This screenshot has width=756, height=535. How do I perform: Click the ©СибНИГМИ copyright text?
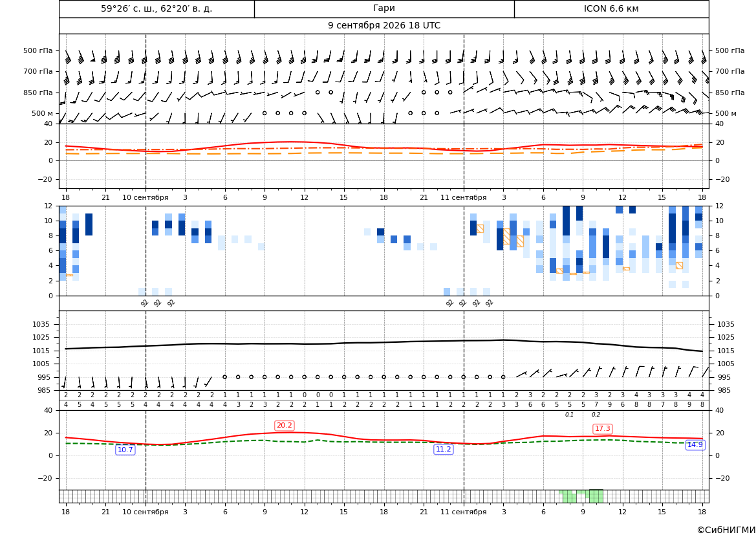coord(726,530)
